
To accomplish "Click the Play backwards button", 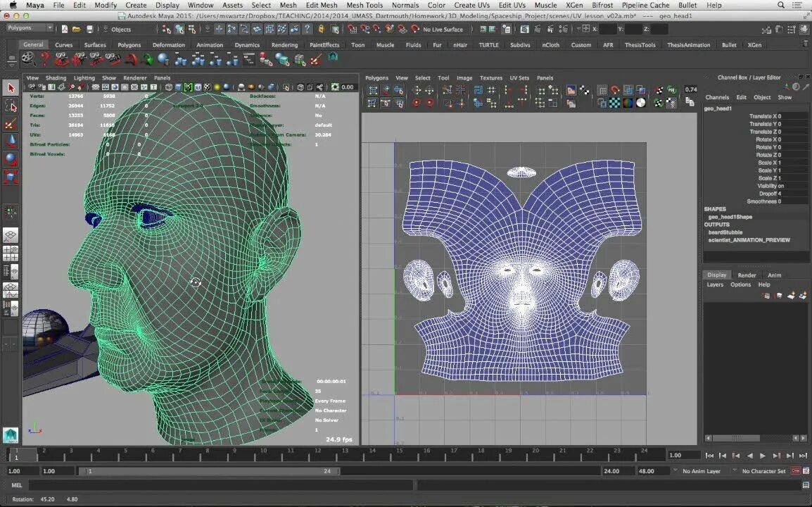I will (749, 456).
